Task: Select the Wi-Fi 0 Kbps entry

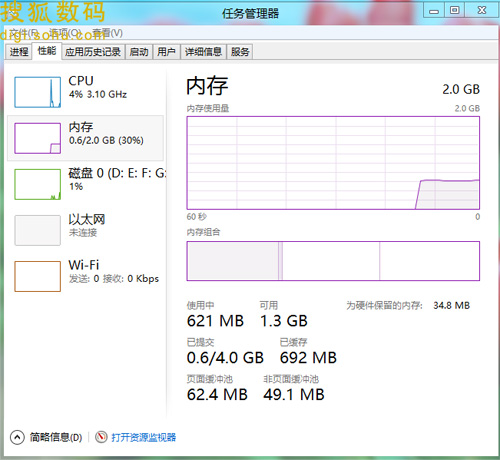Action: click(x=86, y=276)
